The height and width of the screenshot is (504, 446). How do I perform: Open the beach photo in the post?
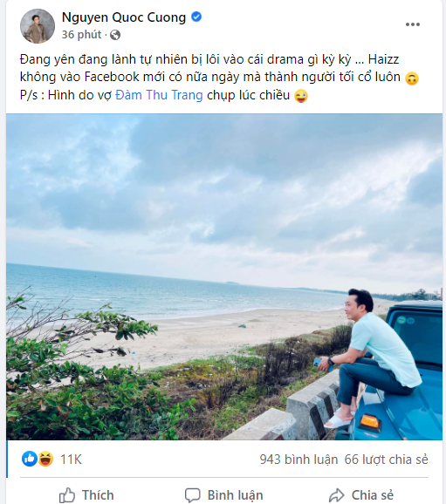pos(224,276)
